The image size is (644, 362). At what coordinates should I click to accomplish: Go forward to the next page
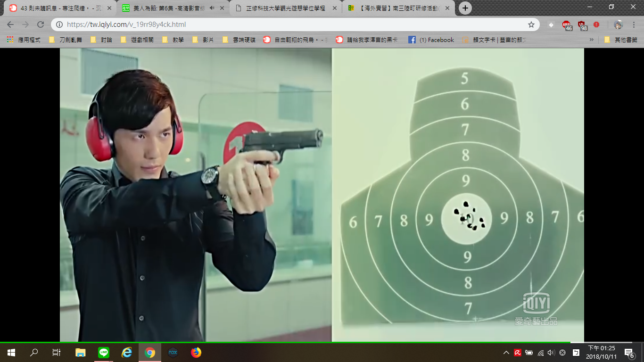pyautogui.click(x=25, y=25)
